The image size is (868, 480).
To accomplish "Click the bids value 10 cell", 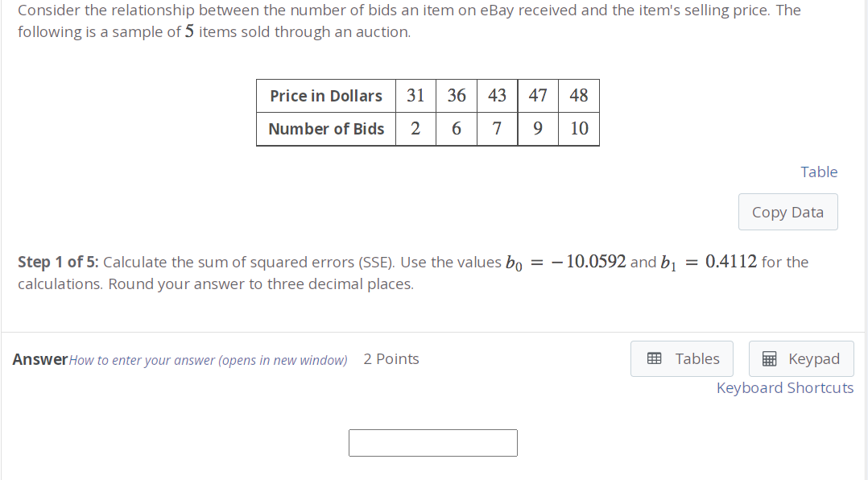I will [579, 129].
